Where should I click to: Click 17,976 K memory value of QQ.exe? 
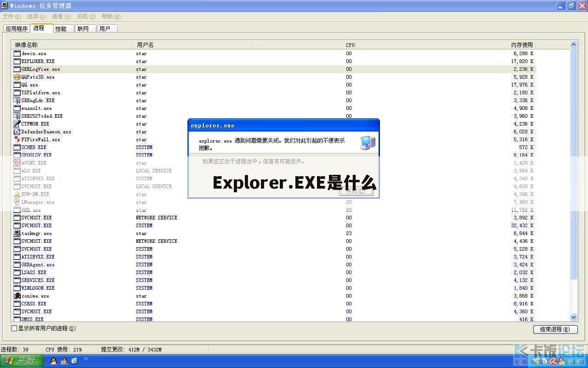(x=522, y=85)
